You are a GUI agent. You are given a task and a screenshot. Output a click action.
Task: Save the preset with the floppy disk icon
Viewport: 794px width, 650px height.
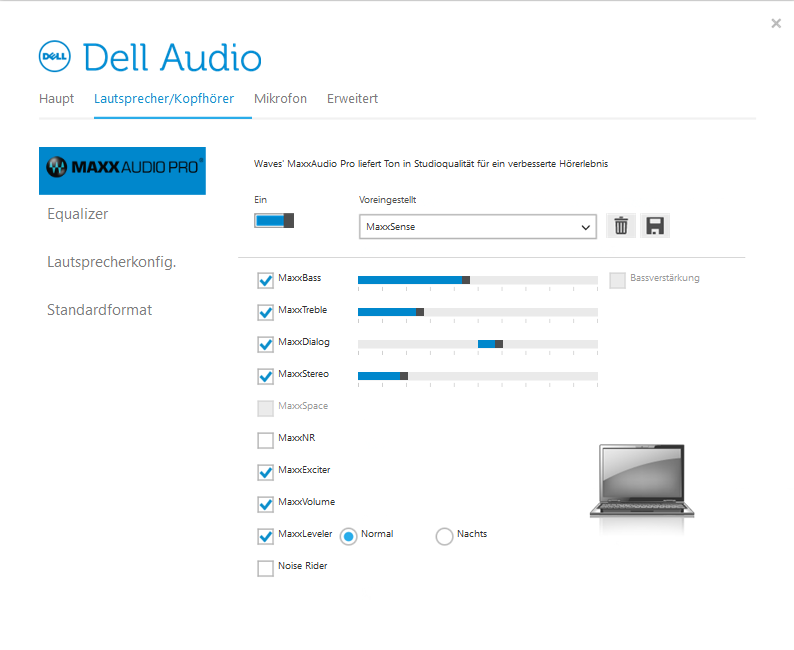tap(655, 226)
